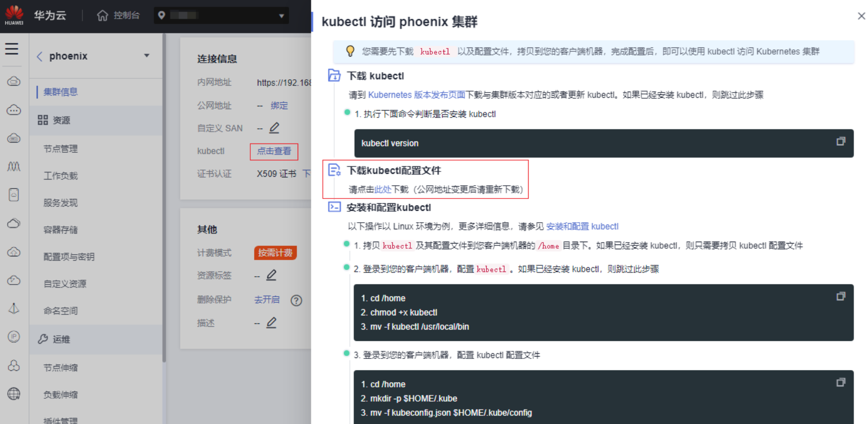
Task: Click the help icon beside 删除保护
Action: pos(296,301)
